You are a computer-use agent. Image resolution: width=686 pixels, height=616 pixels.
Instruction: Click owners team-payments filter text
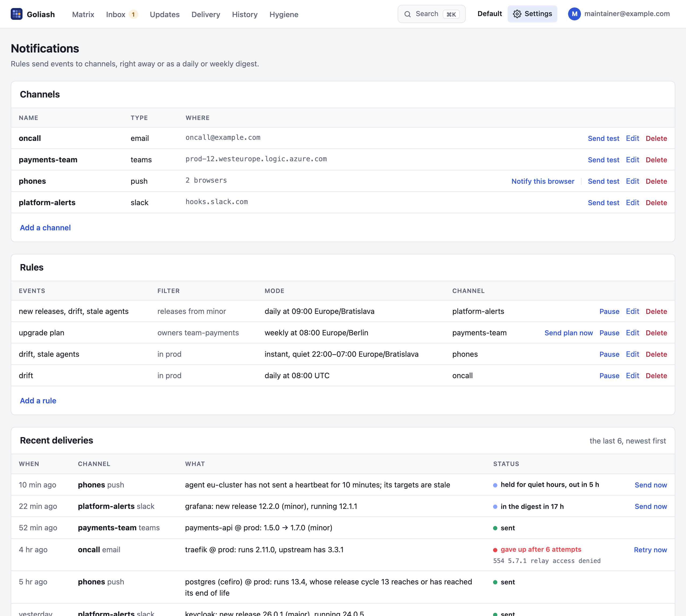[198, 333]
